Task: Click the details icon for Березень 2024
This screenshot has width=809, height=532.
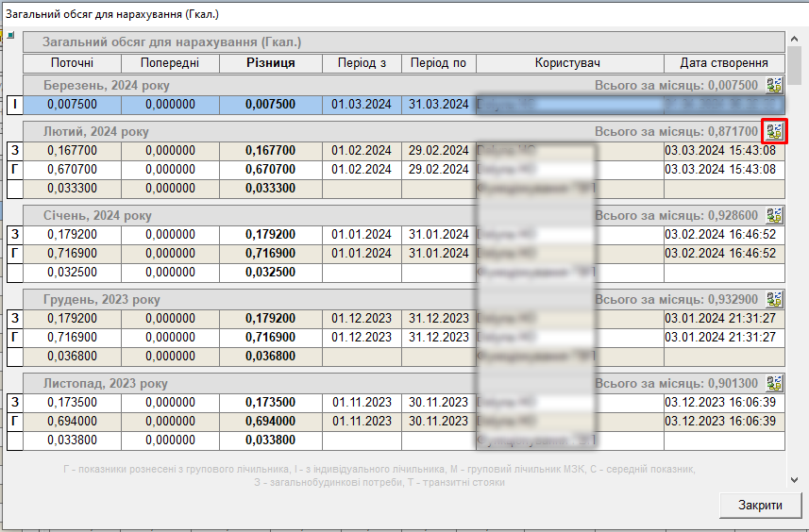Action: (x=775, y=85)
